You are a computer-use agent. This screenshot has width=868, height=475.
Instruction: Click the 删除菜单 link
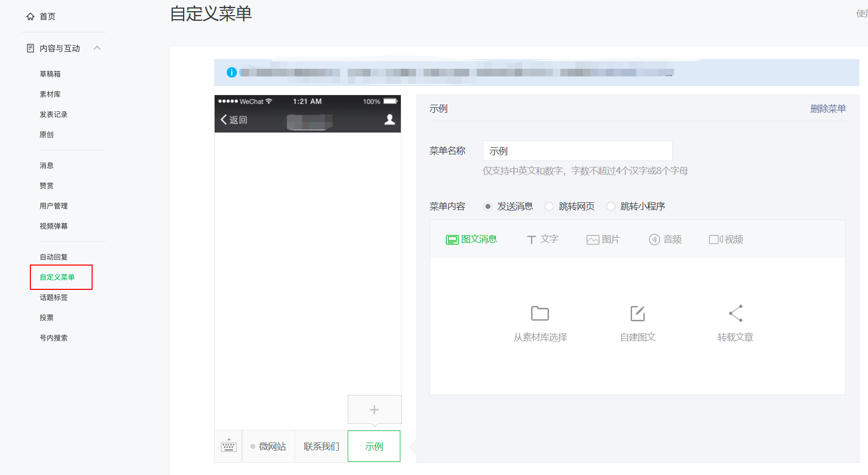click(828, 109)
